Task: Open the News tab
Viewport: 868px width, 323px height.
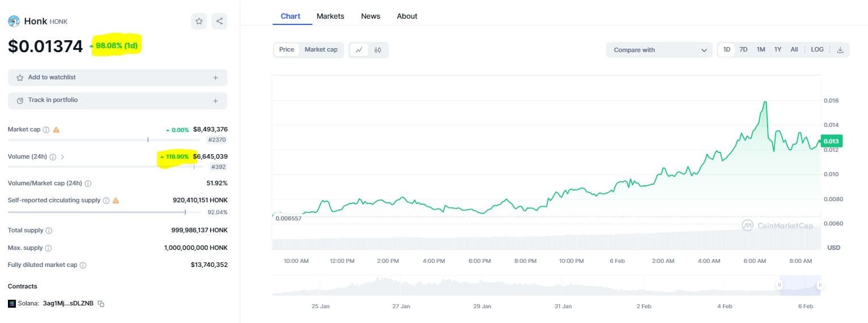Action: 370,16
